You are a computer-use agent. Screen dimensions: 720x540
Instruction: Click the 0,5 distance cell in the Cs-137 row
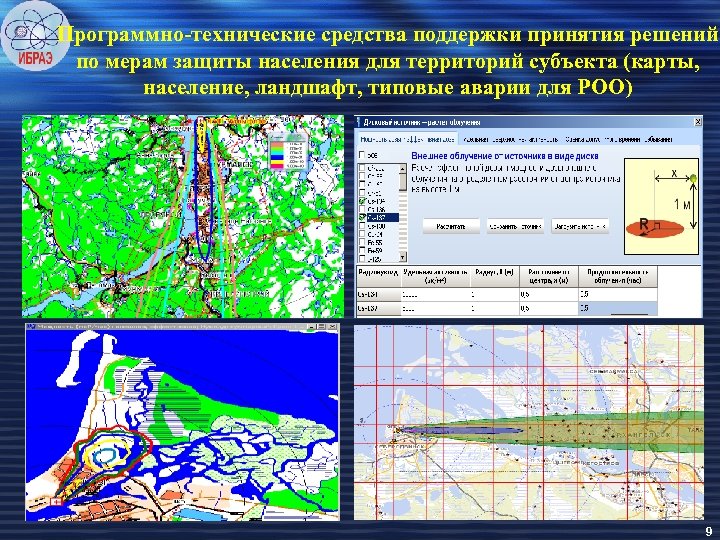pyautogui.click(x=549, y=309)
